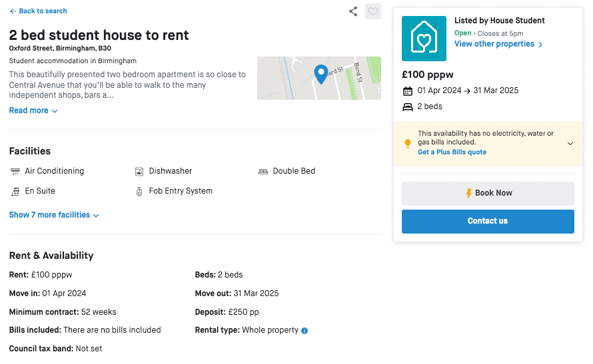This screenshot has width=593, height=364.
Task: Click the map location pin
Action: 320,74
